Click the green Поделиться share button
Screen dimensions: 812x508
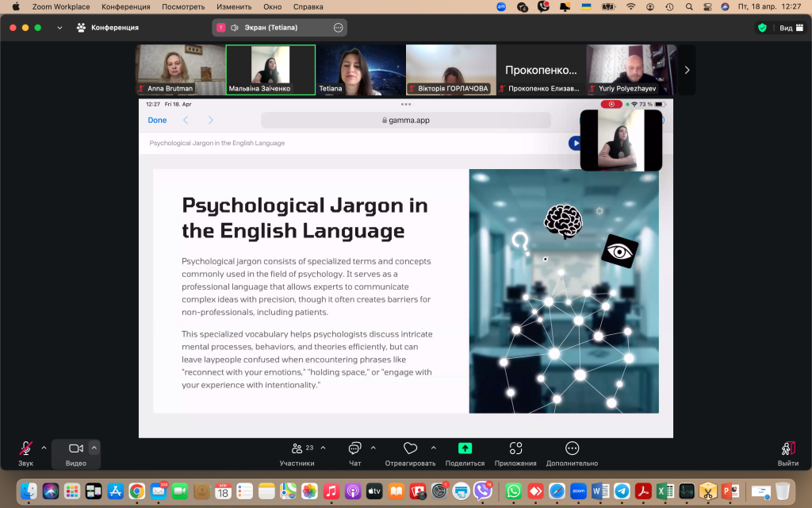(x=465, y=449)
